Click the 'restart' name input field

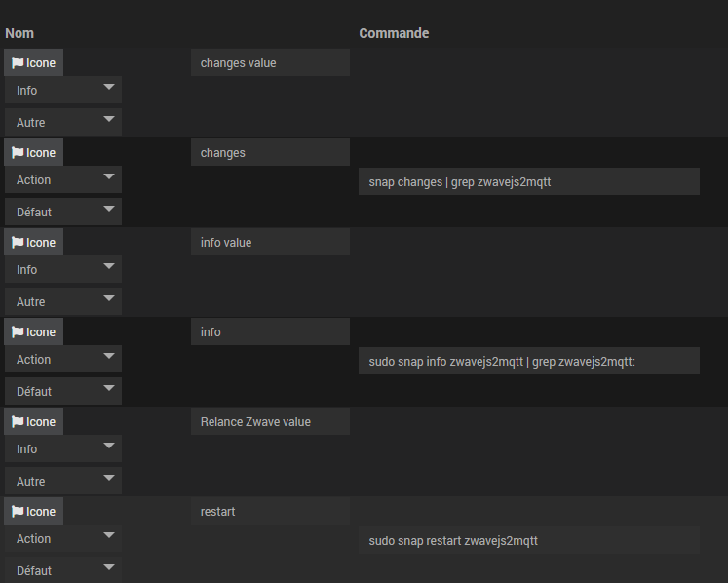270,511
